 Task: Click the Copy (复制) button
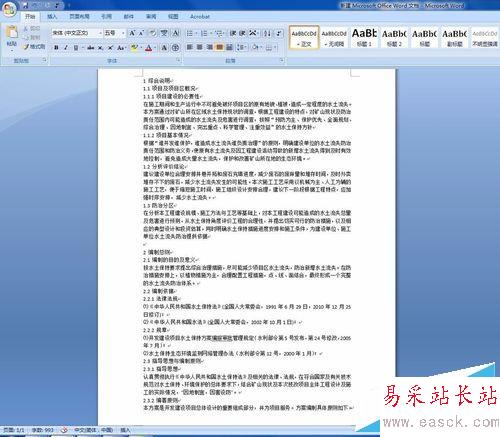click(x=32, y=37)
